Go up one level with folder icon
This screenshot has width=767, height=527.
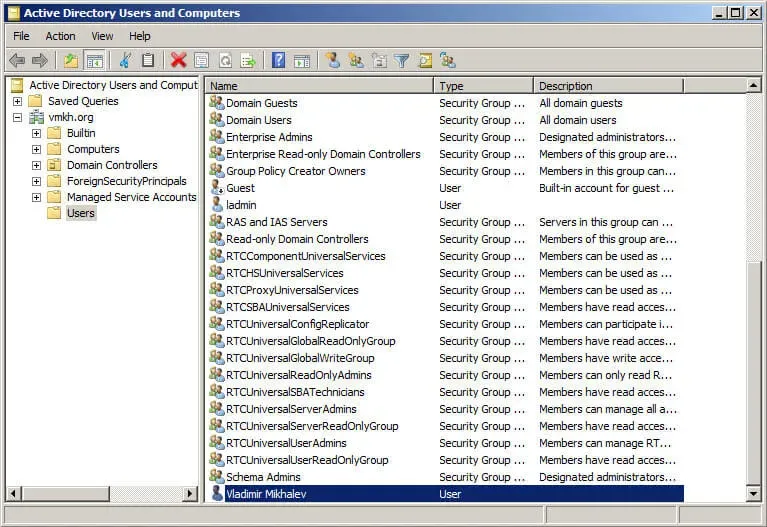[71, 61]
